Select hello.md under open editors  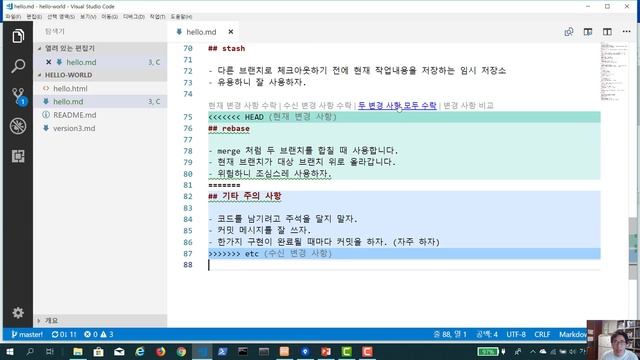tap(100, 62)
